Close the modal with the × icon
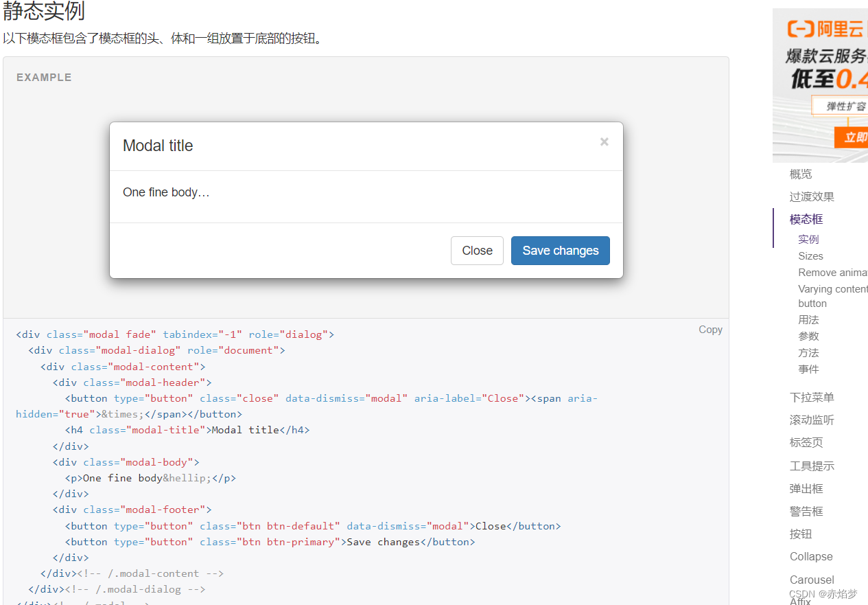This screenshot has width=868, height=605. click(x=604, y=142)
